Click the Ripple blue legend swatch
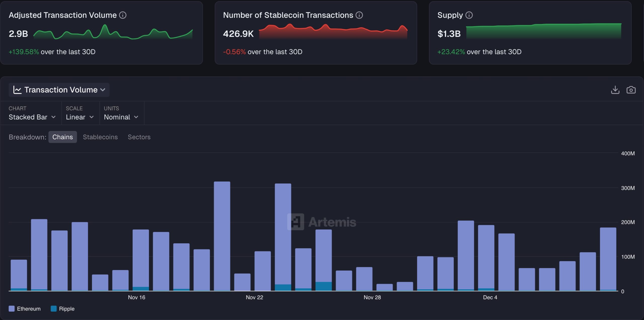This screenshot has width=644, height=320. 54,309
